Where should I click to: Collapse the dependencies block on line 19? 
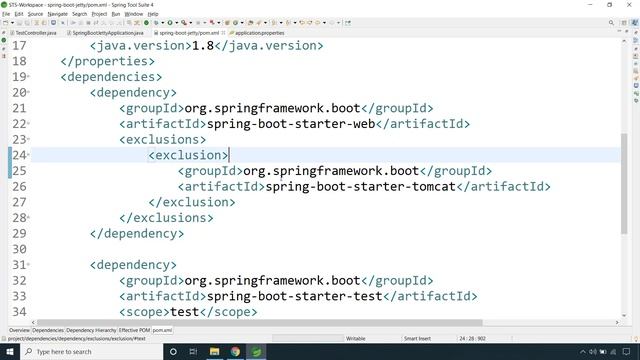click(29, 77)
